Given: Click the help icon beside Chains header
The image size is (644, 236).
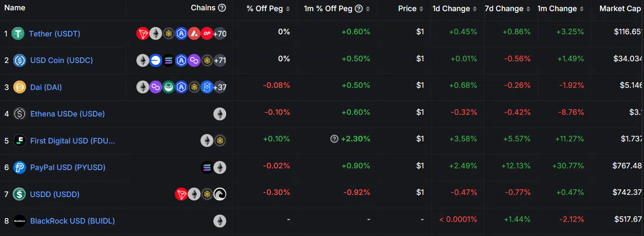Looking at the screenshot, I should (x=222, y=8).
